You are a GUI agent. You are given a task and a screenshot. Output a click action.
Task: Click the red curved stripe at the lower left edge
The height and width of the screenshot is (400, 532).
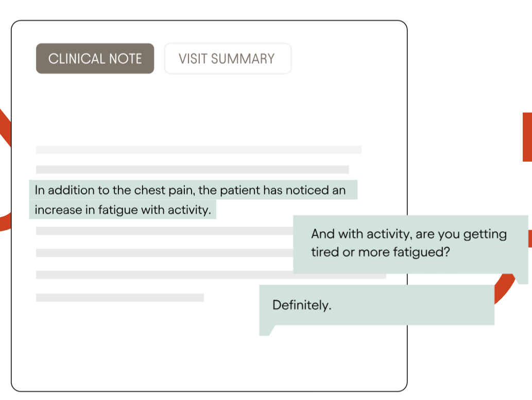(x=5, y=221)
